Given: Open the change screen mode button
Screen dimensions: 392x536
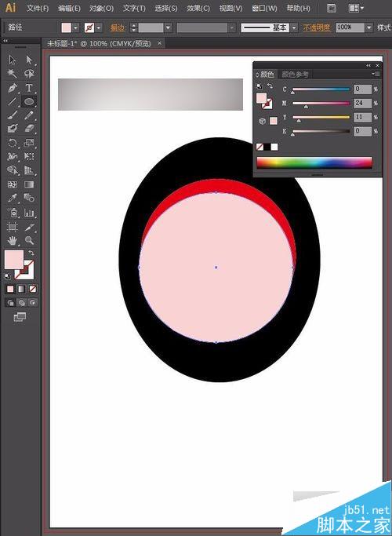Looking at the screenshot, I should click(20, 317).
